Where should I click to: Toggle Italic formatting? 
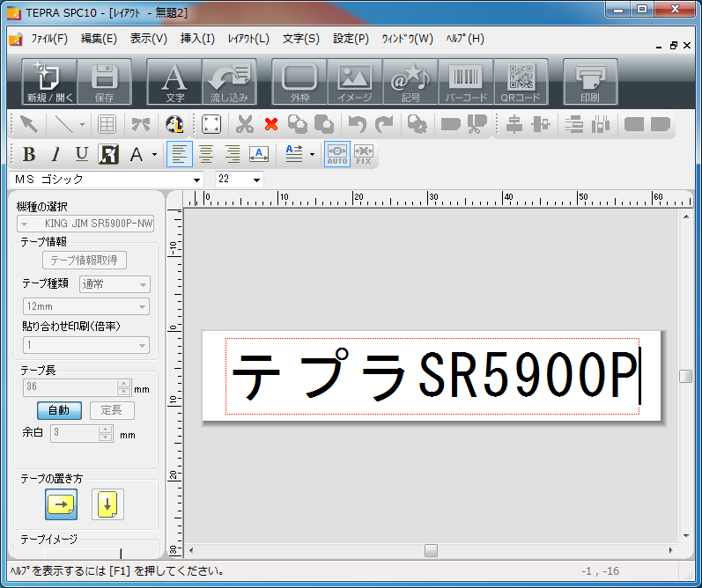[55, 154]
